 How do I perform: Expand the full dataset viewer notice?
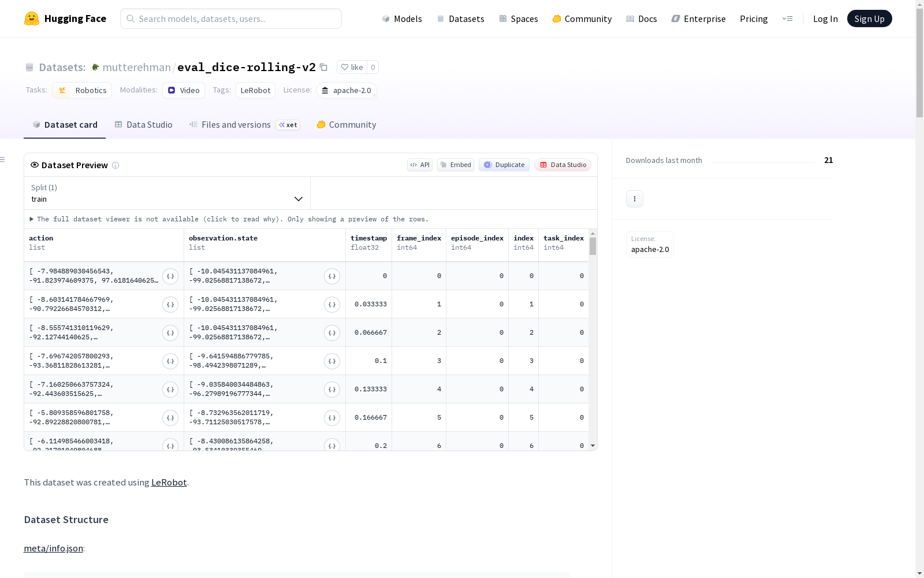[229, 219]
